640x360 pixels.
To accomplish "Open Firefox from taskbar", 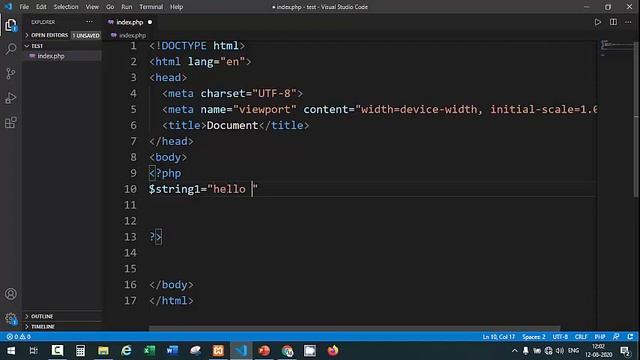I will click(x=333, y=351).
